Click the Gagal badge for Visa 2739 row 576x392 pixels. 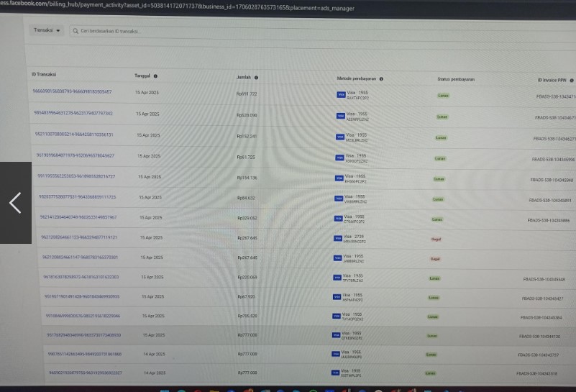[x=435, y=239]
